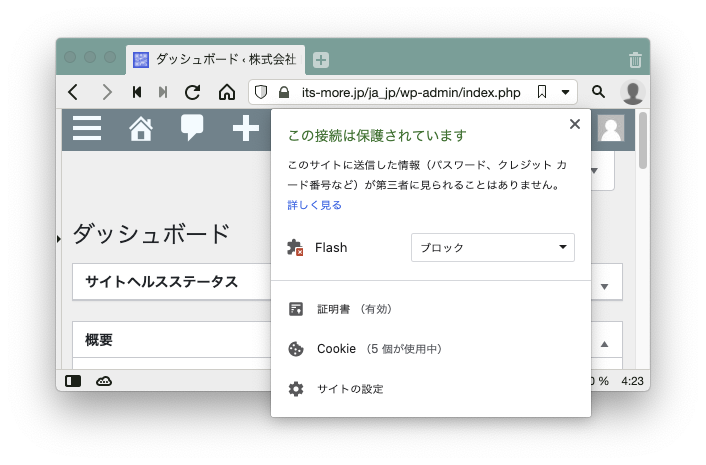
Task: Toggle the side panel in status bar
Action: click(73, 381)
